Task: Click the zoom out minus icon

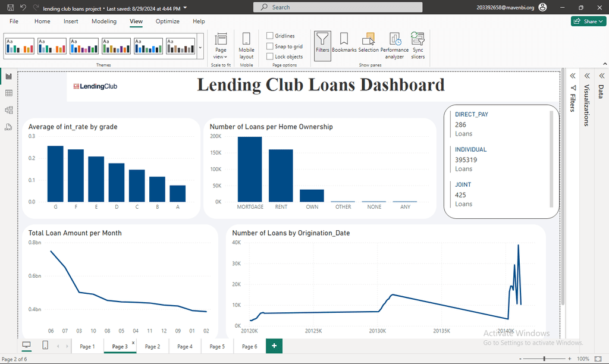Action: coord(520,359)
